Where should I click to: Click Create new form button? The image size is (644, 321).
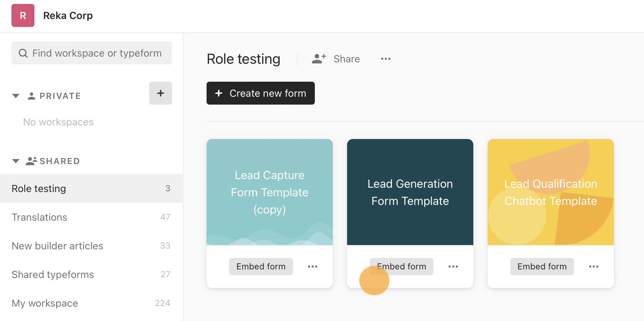coord(260,93)
